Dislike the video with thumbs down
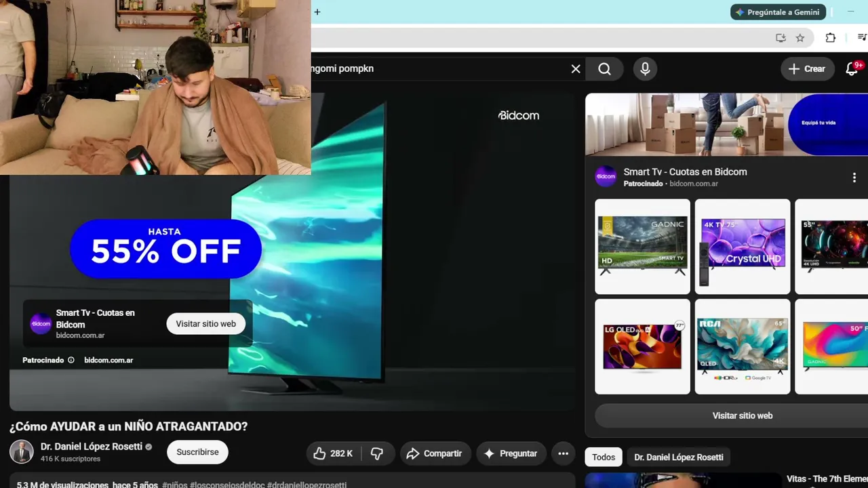The width and height of the screenshot is (868, 488). (x=377, y=453)
